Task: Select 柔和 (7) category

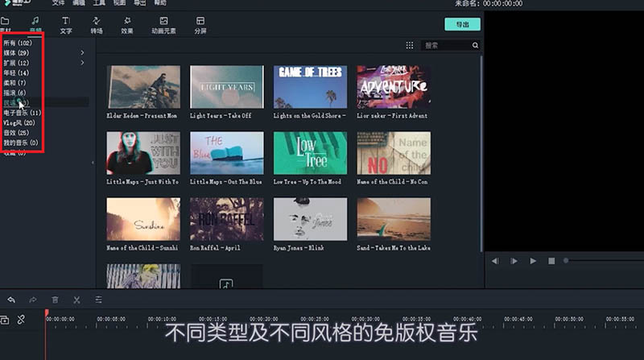Action: (14, 83)
